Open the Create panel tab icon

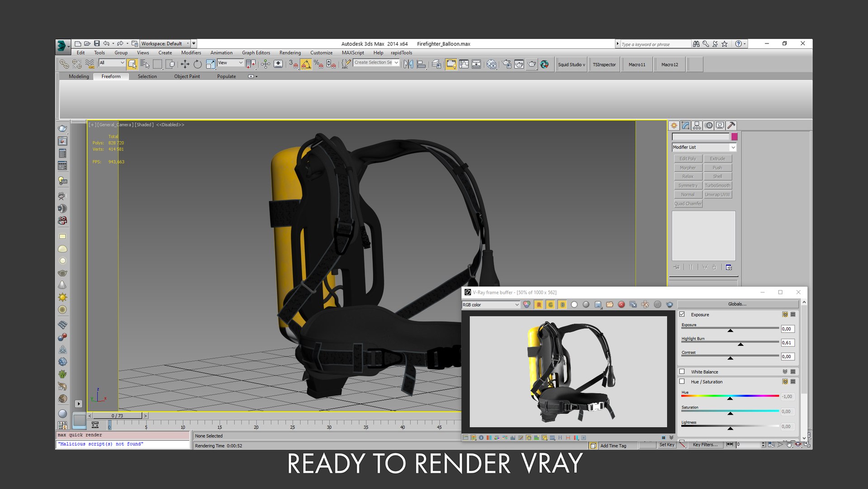[674, 125]
